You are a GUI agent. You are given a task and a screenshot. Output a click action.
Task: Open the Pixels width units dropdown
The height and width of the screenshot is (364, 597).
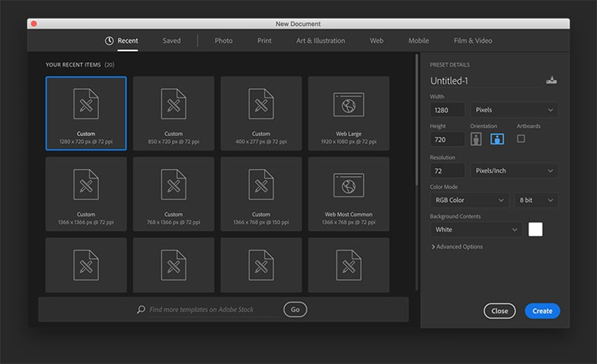click(514, 110)
